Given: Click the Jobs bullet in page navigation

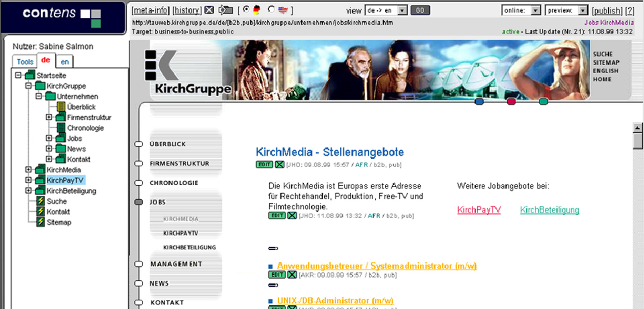Looking at the screenshot, I should pyautogui.click(x=139, y=202).
